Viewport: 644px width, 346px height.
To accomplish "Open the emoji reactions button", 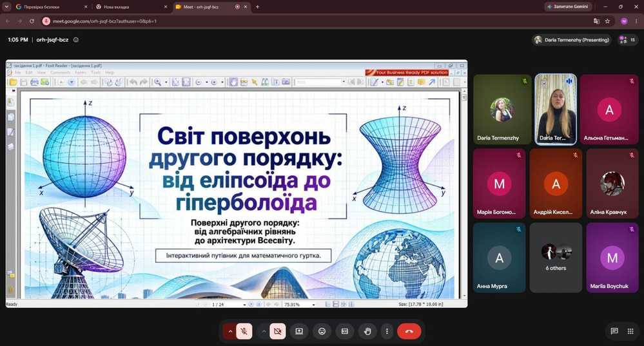I will click(322, 331).
